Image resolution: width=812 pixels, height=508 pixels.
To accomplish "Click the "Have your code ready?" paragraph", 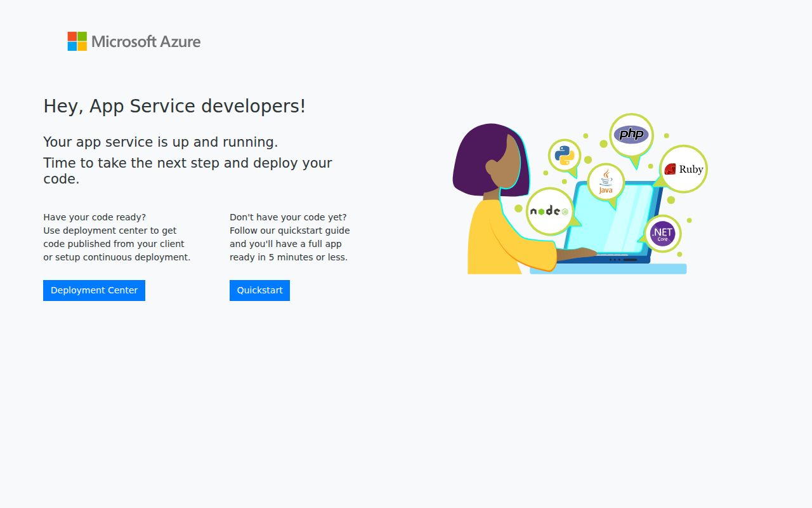I will [117, 237].
